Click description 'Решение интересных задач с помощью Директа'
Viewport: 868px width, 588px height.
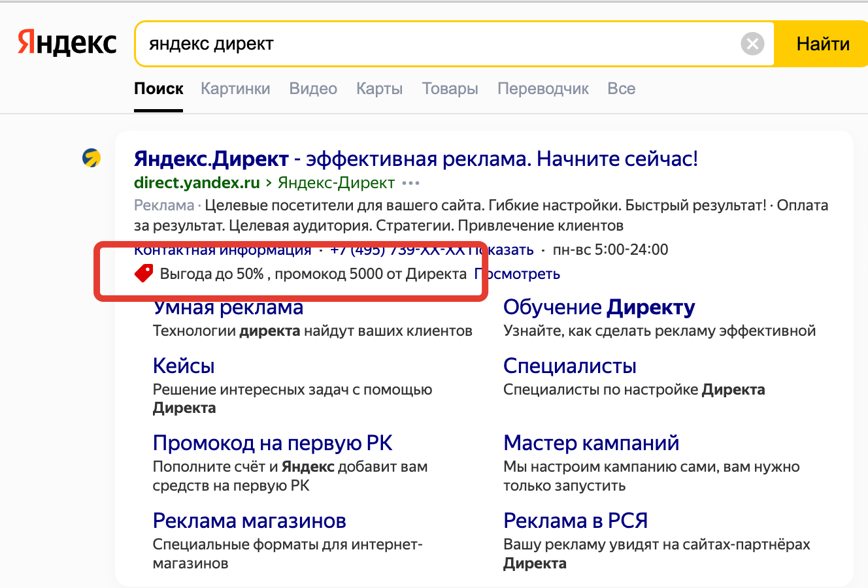pyautogui.click(x=292, y=399)
